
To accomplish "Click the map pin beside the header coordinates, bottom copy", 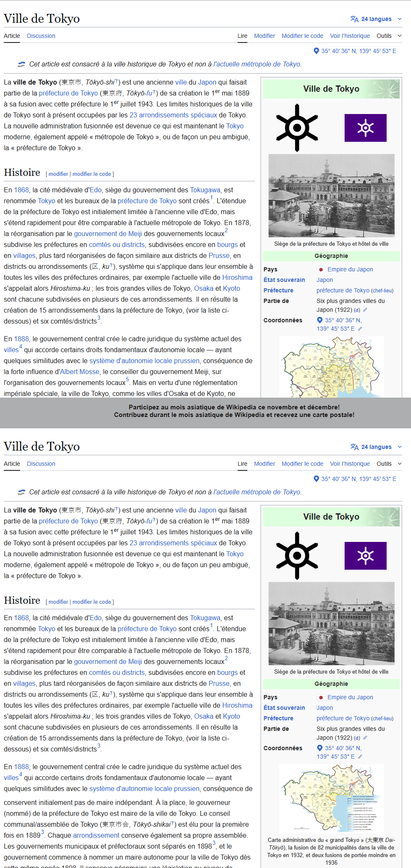I will 316,479.
